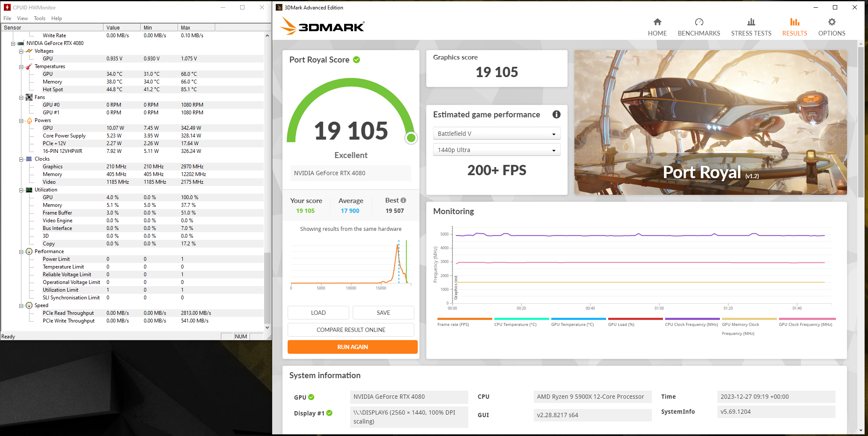868x436 pixels.
Task: Click the Clocks icon in HWMonitor
Action: click(29, 159)
